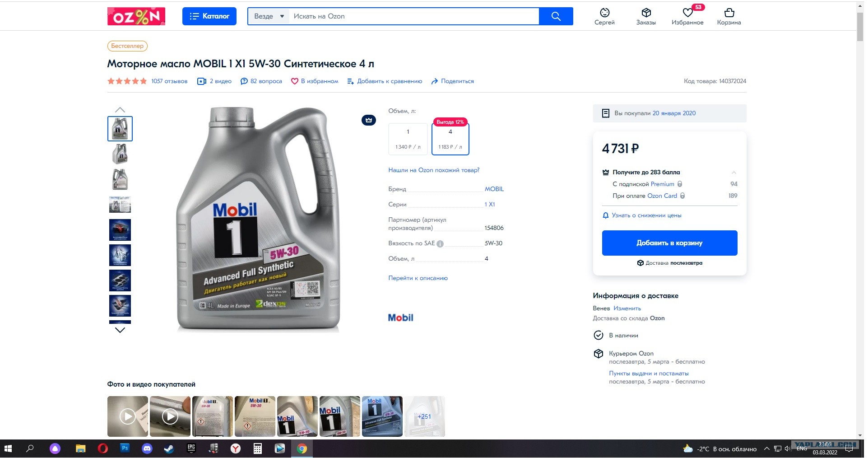The height and width of the screenshot is (458, 868).
Task: Open the Корзина cart icon
Action: coord(729,16)
